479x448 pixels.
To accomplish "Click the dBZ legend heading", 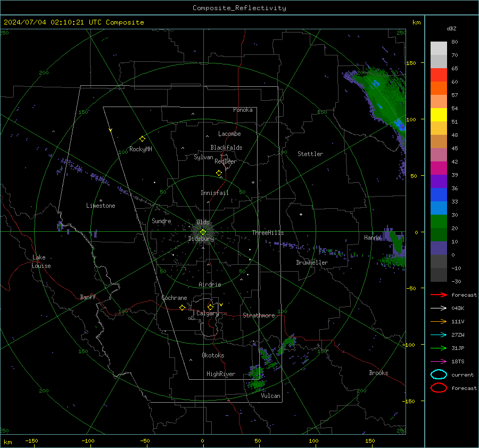I will [451, 28].
